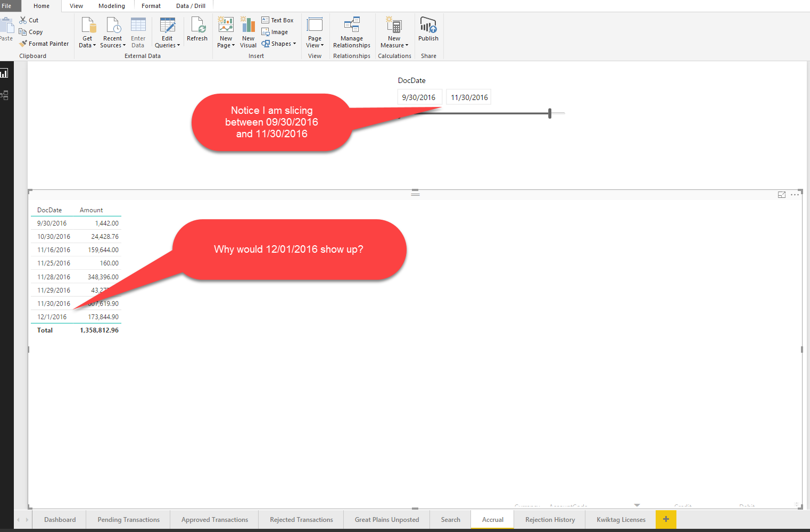Screen dimensions: 810x532
Task: Insert a Text Box
Action: click(x=277, y=20)
